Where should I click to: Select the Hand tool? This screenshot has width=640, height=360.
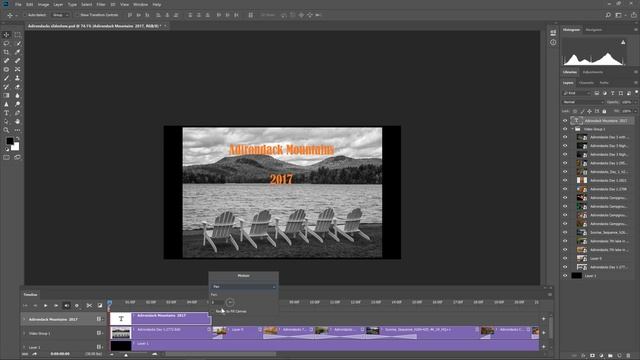tap(18, 121)
